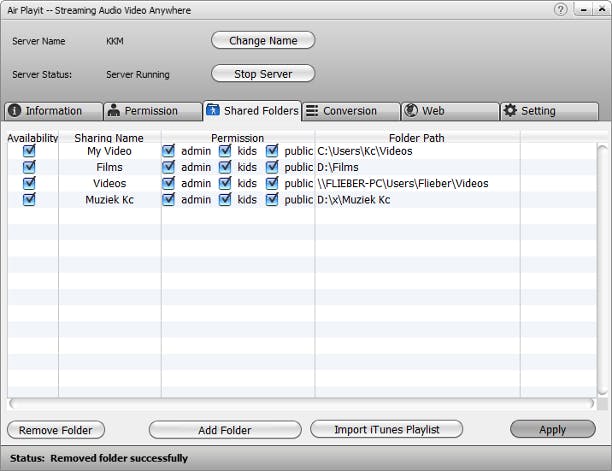Select the Shared Folders tab
Viewport: 612px width, 471px height.
[252, 111]
